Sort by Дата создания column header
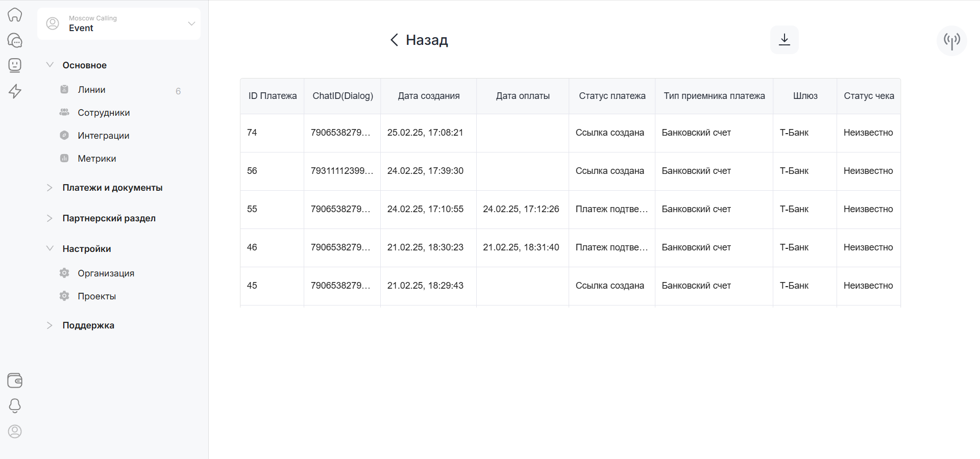Viewport: 980px width, 459px height. [428, 96]
